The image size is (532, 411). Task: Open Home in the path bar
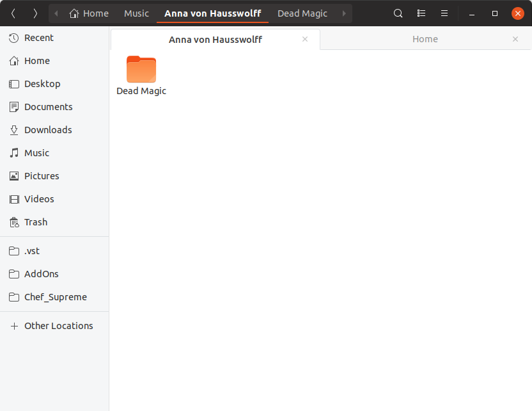click(89, 13)
